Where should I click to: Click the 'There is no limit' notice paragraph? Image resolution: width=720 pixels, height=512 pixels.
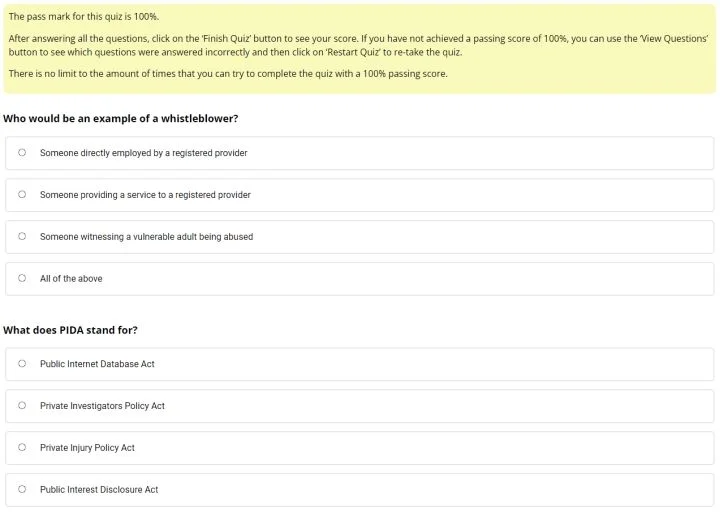coord(228,74)
